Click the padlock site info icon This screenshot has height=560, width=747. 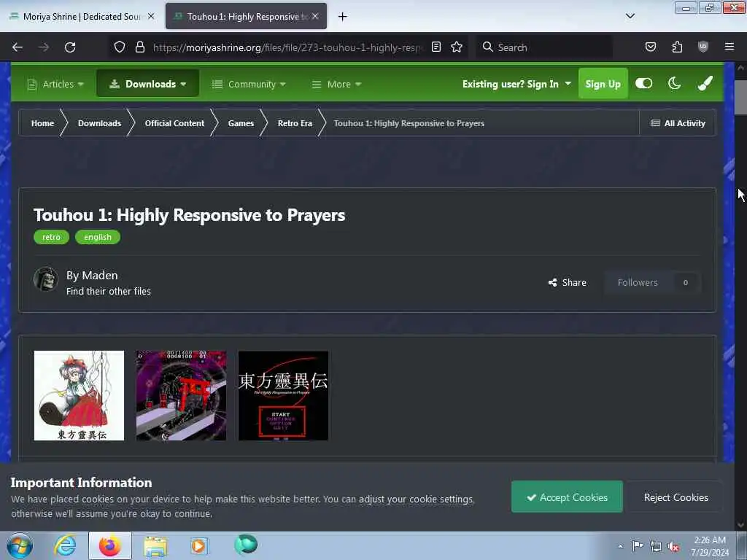pos(139,47)
